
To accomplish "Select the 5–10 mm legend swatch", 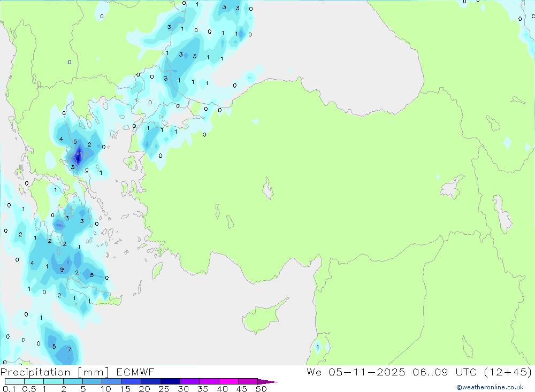I will click(x=93, y=381).
